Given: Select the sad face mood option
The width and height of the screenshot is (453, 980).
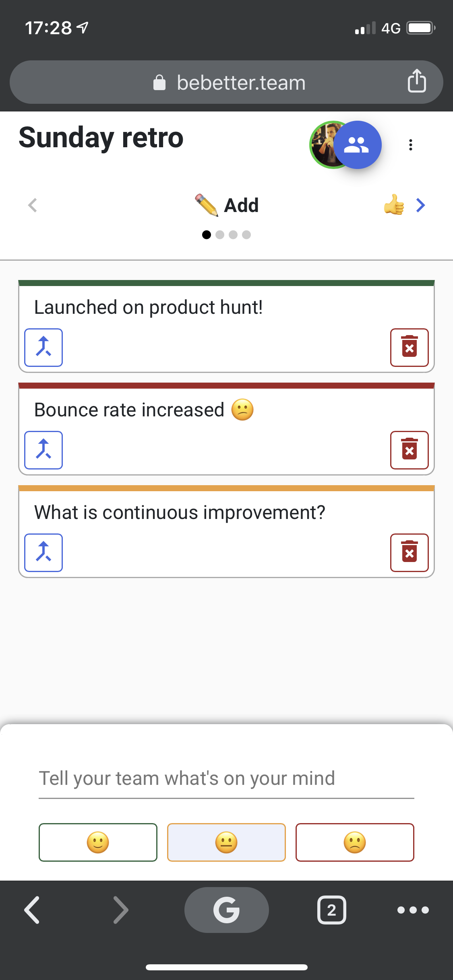Looking at the screenshot, I should pos(355,842).
